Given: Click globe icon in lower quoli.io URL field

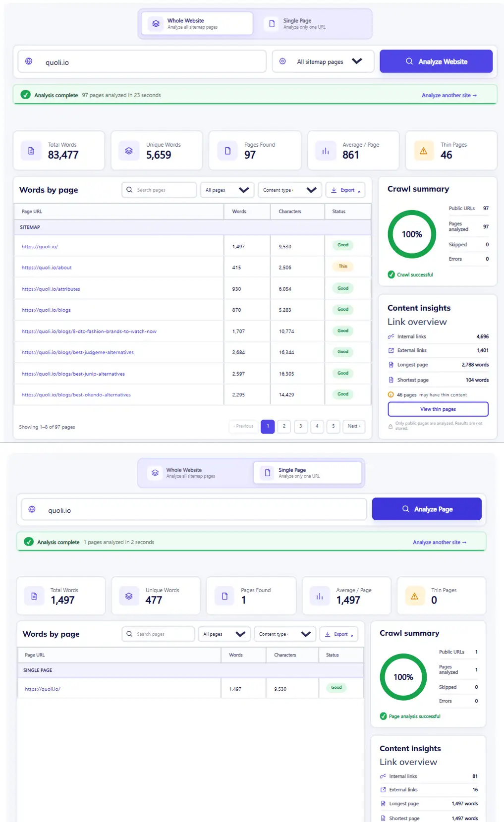Looking at the screenshot, I should tap(32, 509).
